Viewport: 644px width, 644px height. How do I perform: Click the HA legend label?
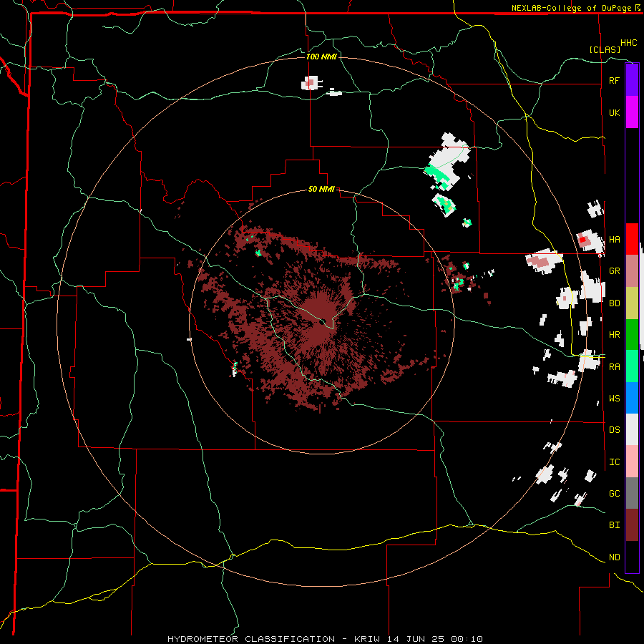tap(614, 239)
